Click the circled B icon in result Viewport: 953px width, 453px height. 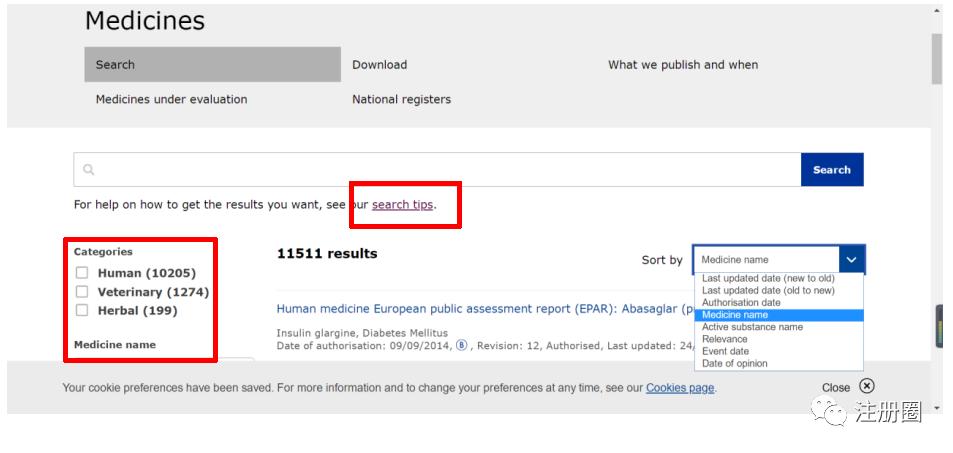click(x=461, y=345)
